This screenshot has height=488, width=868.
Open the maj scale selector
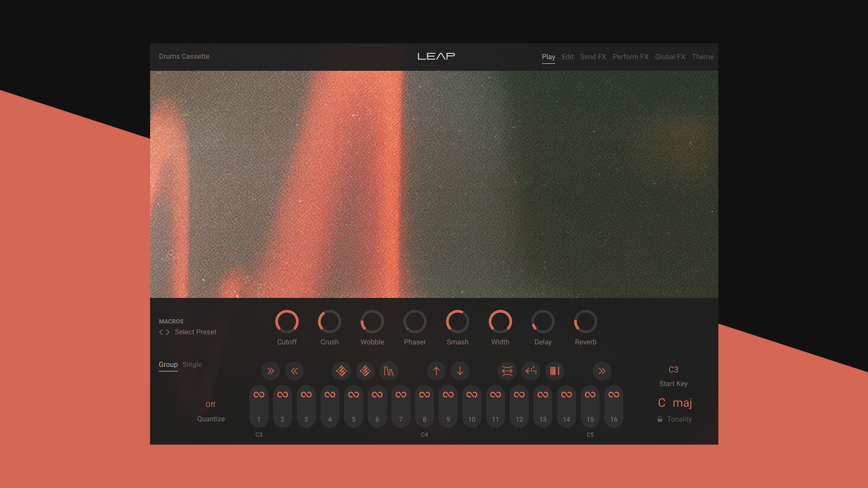click(x=683, y=403)
